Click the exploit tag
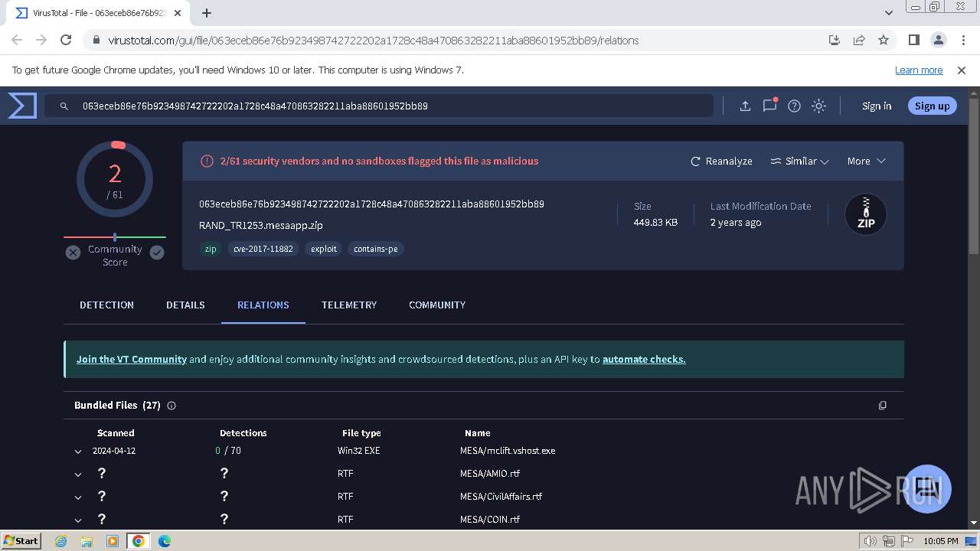Image resolution: width=980 pixels, height=551 pixels. coord(324,249)
